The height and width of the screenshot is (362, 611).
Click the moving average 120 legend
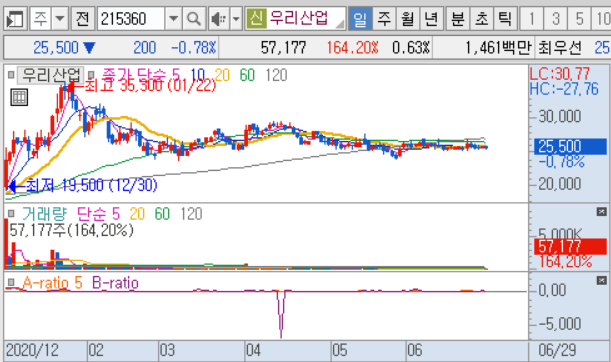tap(276, 75)
